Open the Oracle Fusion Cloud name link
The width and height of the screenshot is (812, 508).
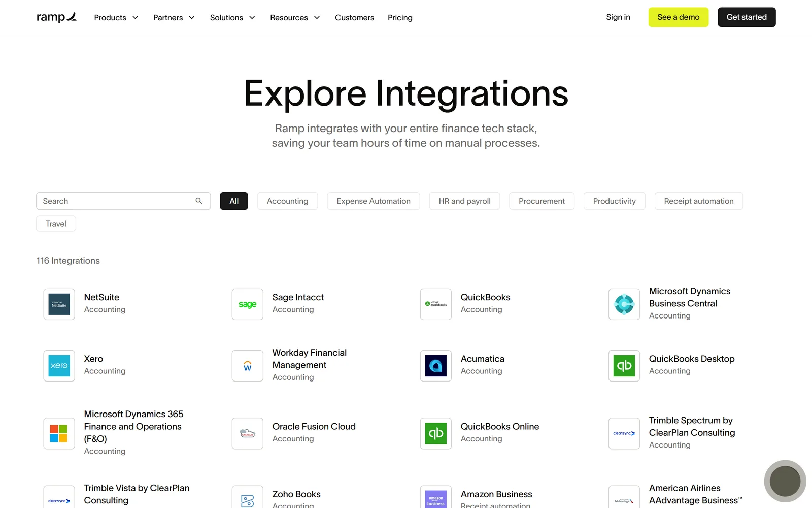[x=314, y=426]
